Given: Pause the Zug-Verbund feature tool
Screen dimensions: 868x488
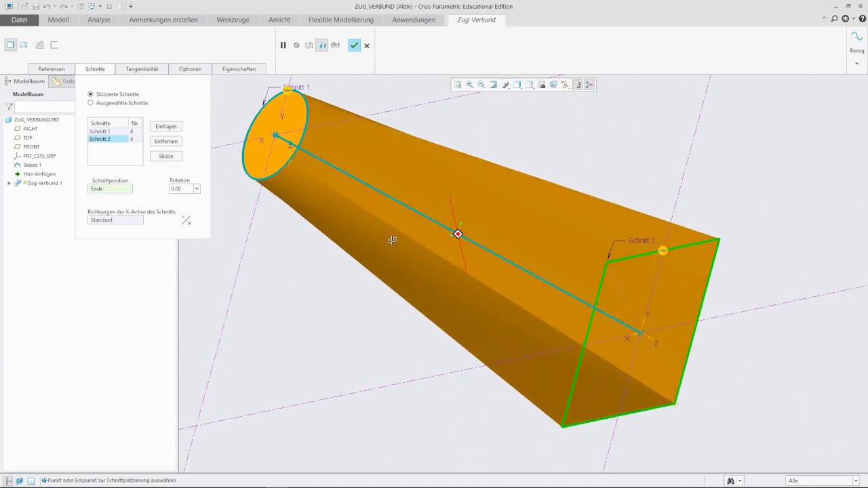Looking at the screenshot, I should (x=283, y=45).
